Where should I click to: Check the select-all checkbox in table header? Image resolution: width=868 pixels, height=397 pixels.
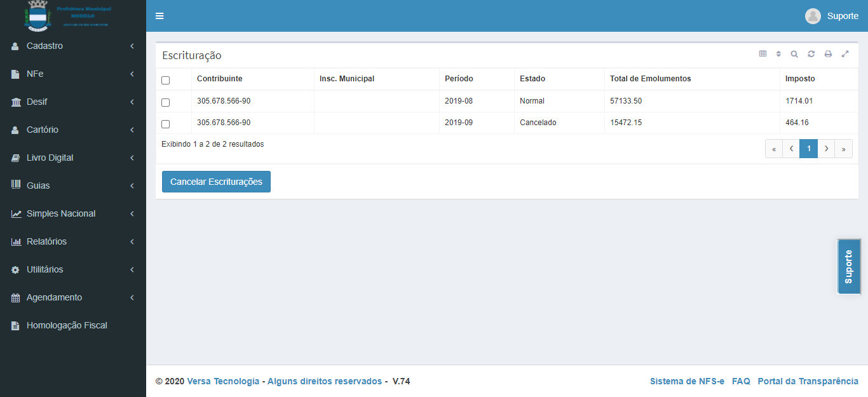click(166, 80)
